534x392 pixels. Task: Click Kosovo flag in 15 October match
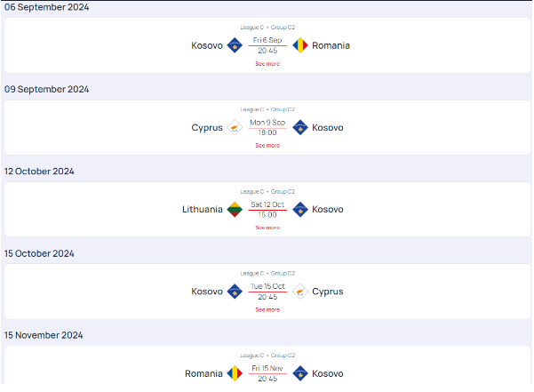coord(235,292)
